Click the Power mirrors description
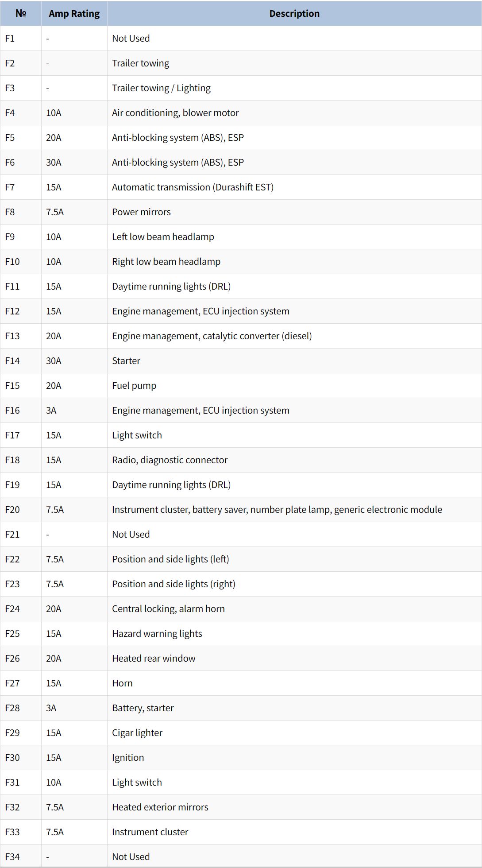 (141, 212)
